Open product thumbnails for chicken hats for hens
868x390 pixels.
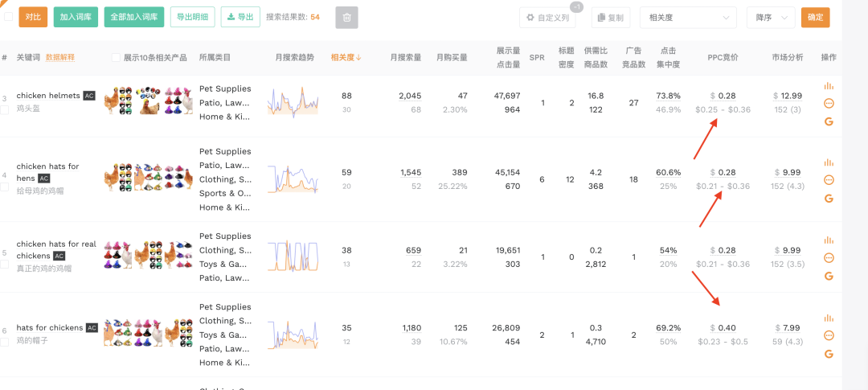[149, 177]
